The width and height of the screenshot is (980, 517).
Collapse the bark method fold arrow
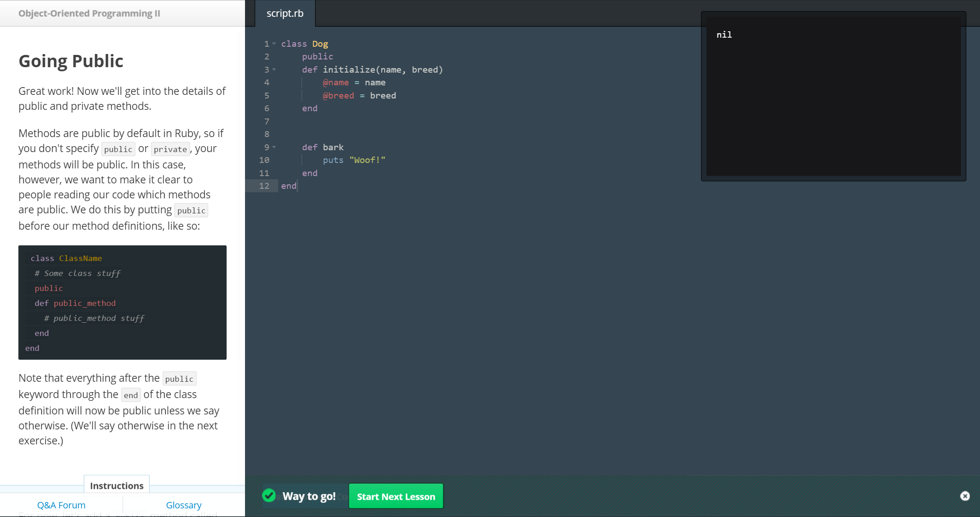274,147
